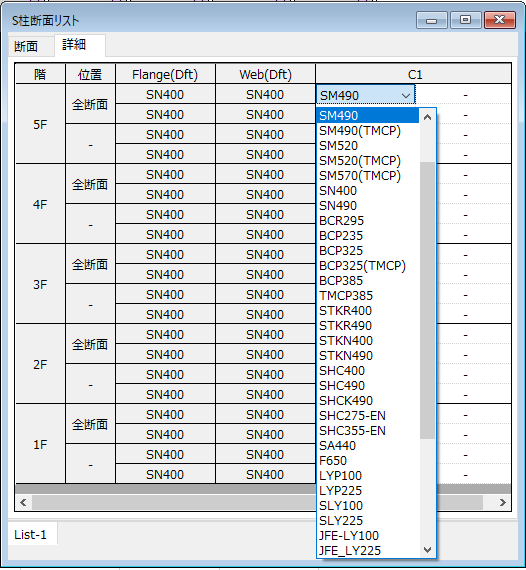Image resolution: width=526 pixels, height=570 pixels.
Task: Maximize the S柱断面リスト window
Action: point(465,20)
